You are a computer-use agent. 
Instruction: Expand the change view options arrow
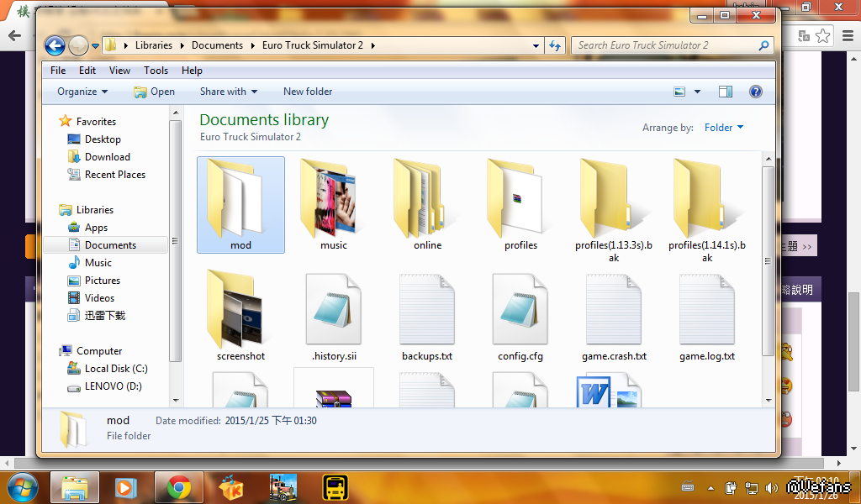pyautogui.click(x=698, y=92)
